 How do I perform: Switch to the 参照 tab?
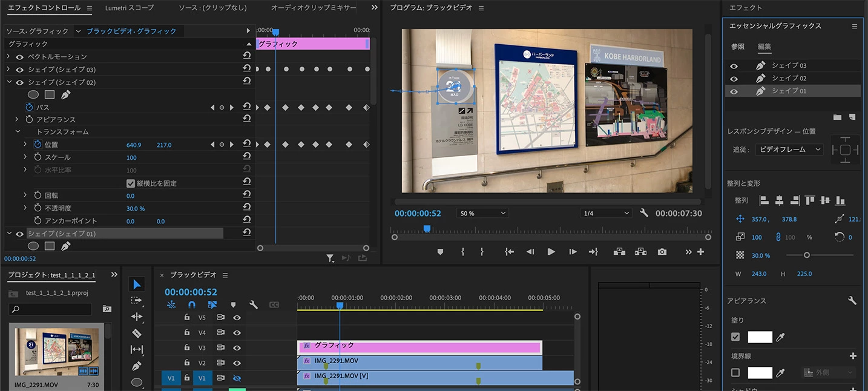[x=738, y=47]
